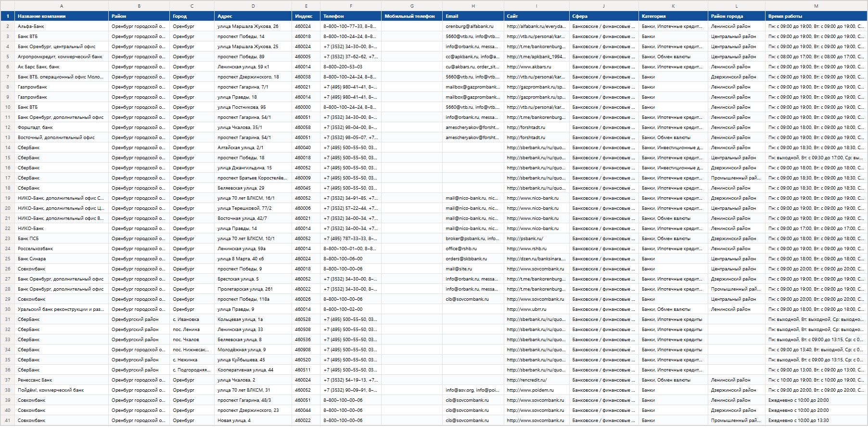Select the "Банк Оренбург, центральный офис" cell
This screenshot has width=868, height=434.
point(62,47)
